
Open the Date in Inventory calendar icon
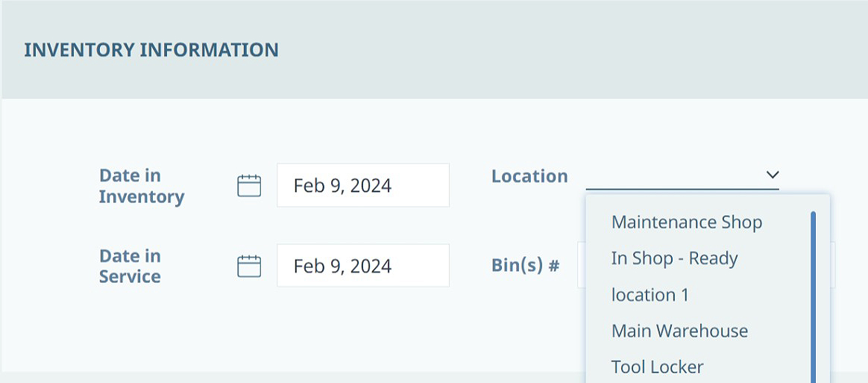249,185
